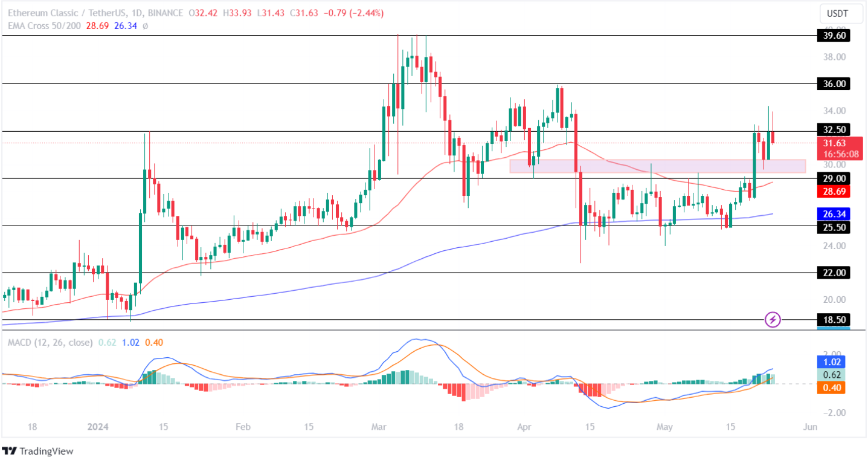Click the 18.50 price line label
The image size is (868, 457).
point(834,319)
